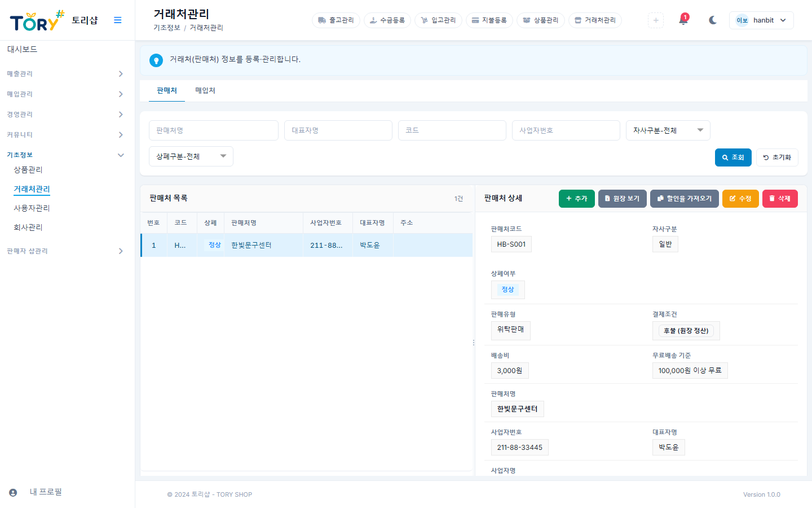Click the 조회 search button
Image resolution: width=812 pixels, height=508 pixels.
(x=733, y=157)
